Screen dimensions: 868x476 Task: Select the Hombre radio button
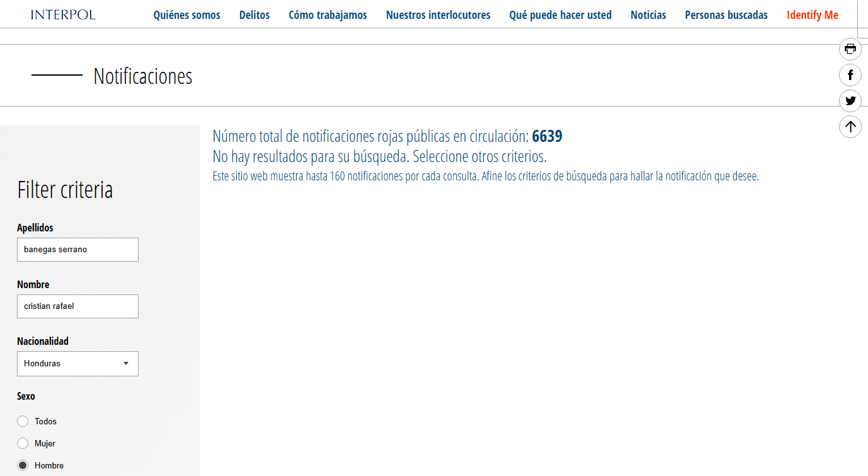[x=23, y=465]
